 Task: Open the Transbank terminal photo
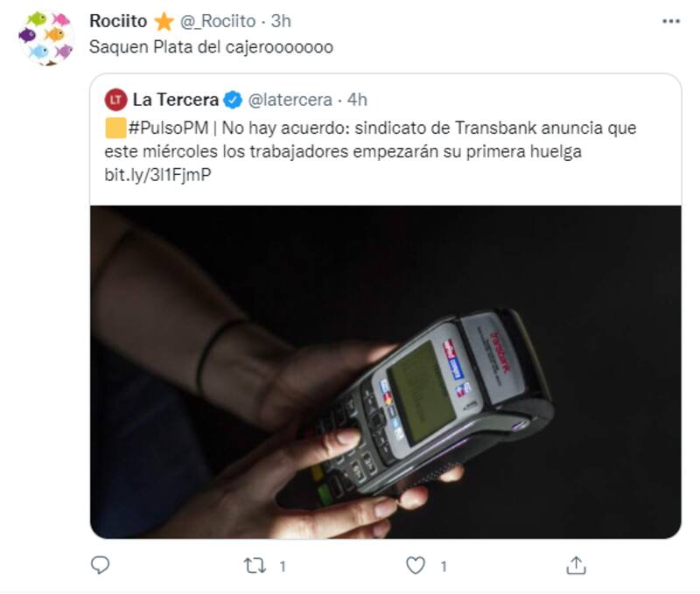click(386, 372)
